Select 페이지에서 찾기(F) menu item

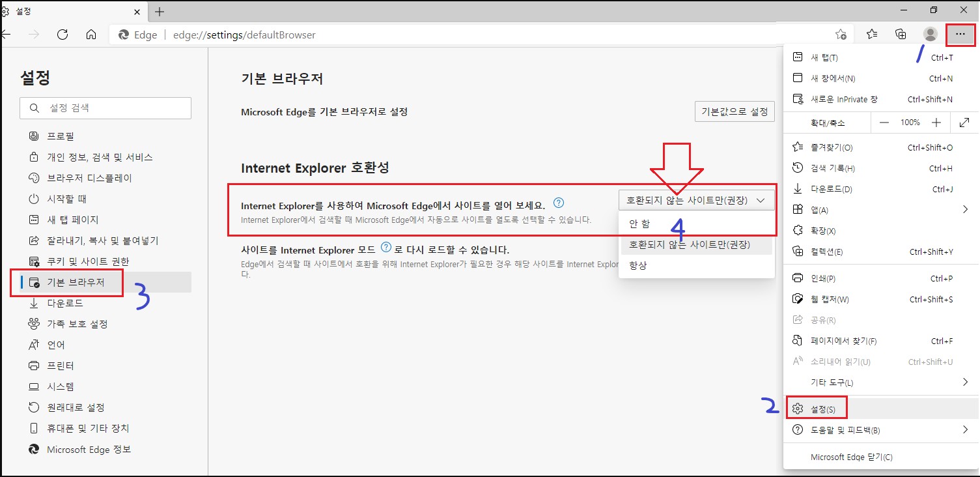pos(881,341)
